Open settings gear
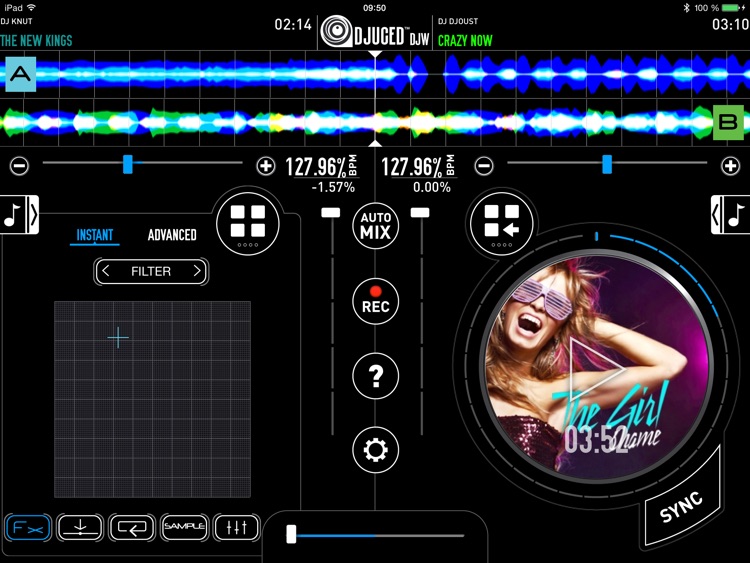This screenshot has width=750, height=563. [x=375, y=450]
